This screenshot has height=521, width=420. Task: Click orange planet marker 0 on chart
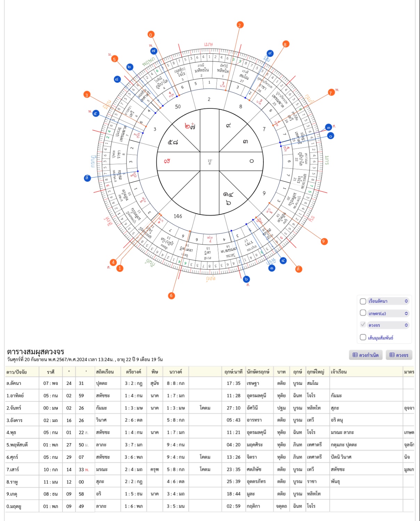point(150,35)
